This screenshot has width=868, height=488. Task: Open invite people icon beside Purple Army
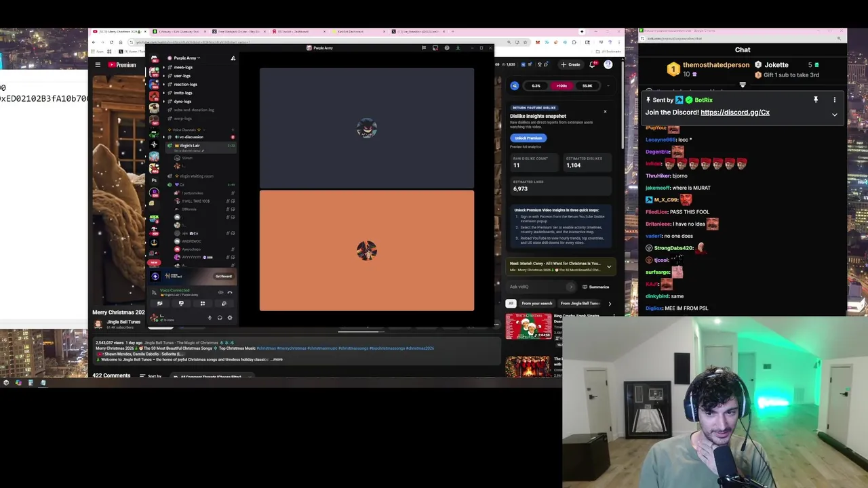click(233, 58)
